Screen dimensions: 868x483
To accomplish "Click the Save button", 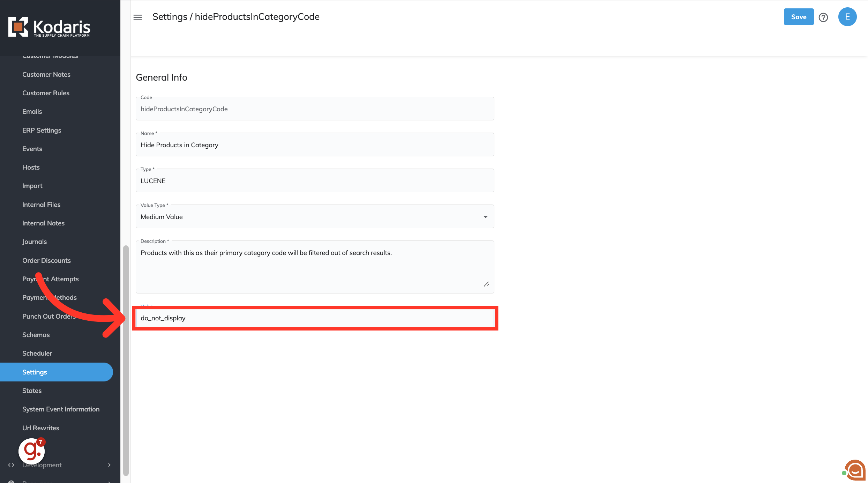I will point(798,17).
